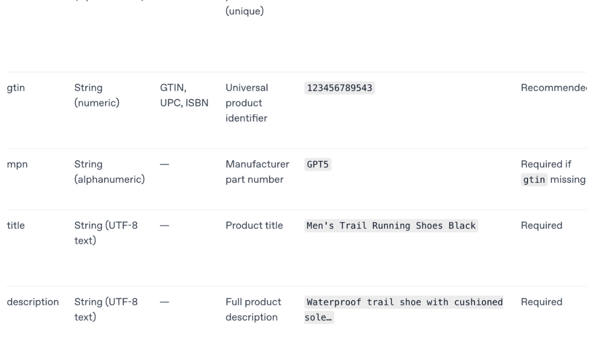The height and width of the screenshot is (364, 595).
Task: Click the 'GTIN, UPC, ISBN' supported values cell
Action: 184,96
